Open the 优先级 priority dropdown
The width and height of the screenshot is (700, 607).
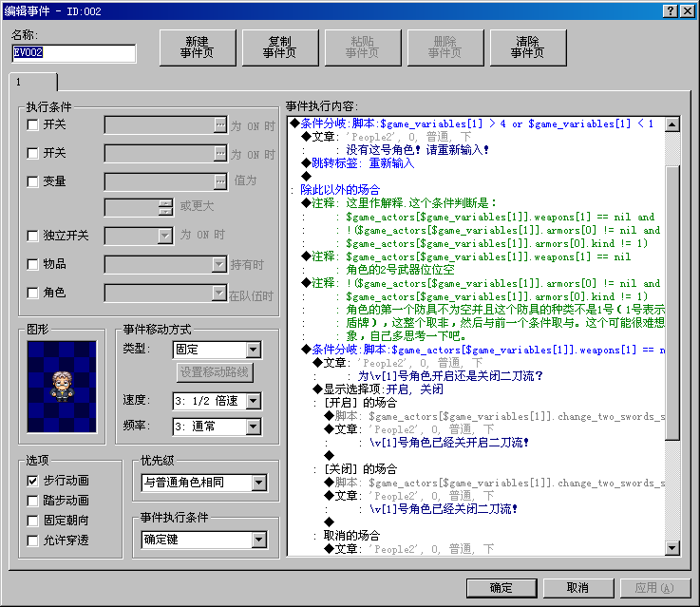pos(259,483)
